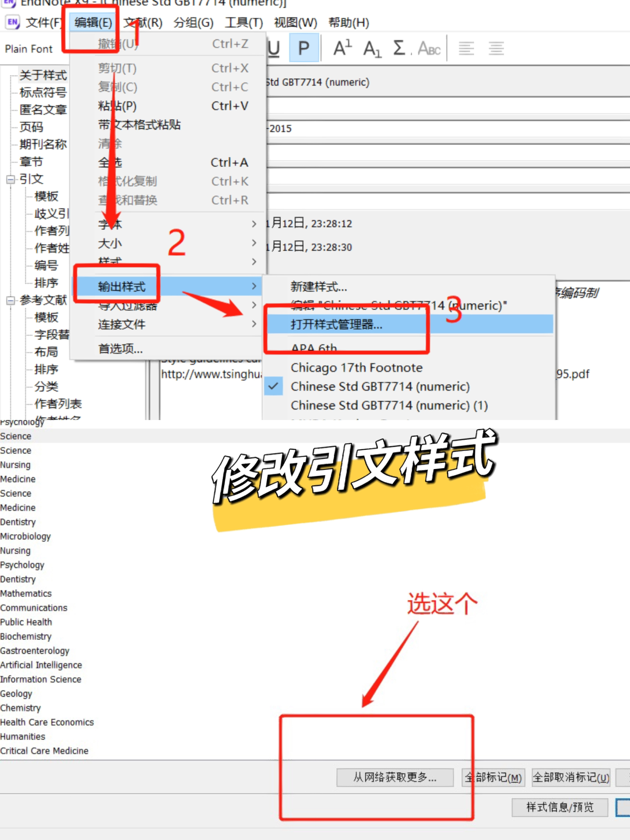The width and height of the screenshot is (630, 840).
Task: Choose 打开样式管理器... in the submenu
Action: tap(409, 325)
